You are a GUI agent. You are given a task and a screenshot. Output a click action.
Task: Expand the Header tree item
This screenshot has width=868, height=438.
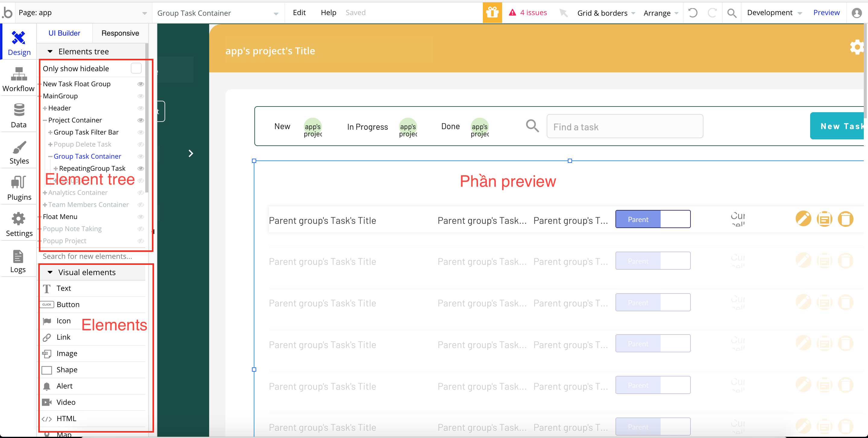tap(45, 108)
